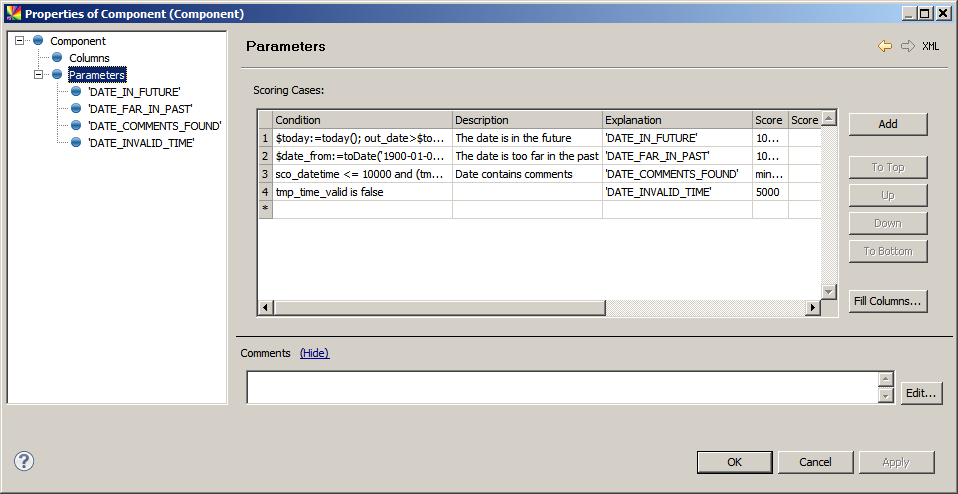Click the Add button

tap(887, 124)
